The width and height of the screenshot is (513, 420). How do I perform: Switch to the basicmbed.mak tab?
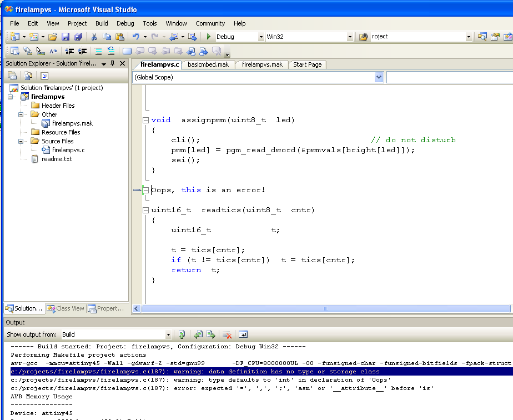coord(208,64)
